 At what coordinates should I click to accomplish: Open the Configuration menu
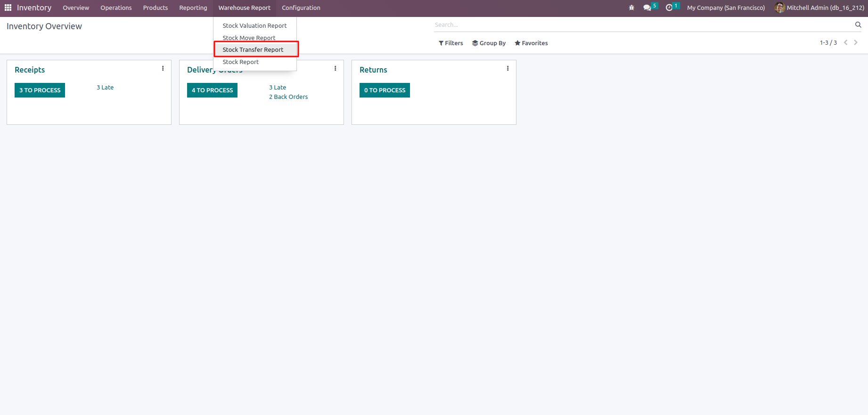tap(301, 8)
